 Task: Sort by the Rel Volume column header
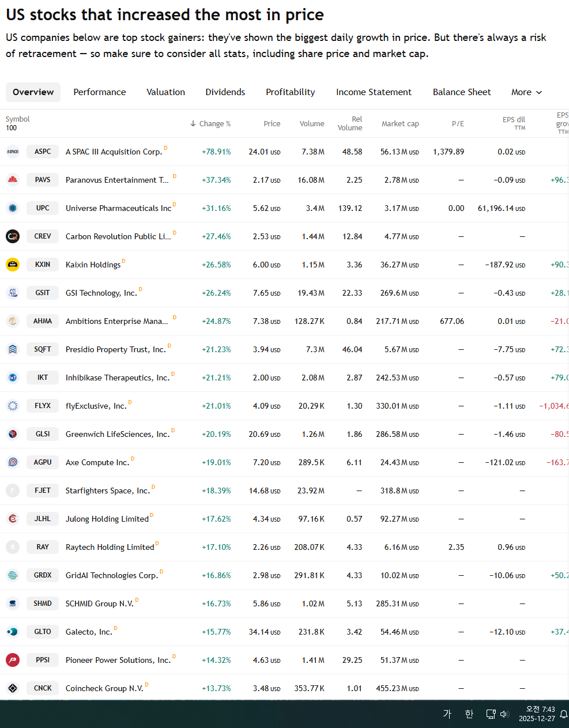click(350, 123)
